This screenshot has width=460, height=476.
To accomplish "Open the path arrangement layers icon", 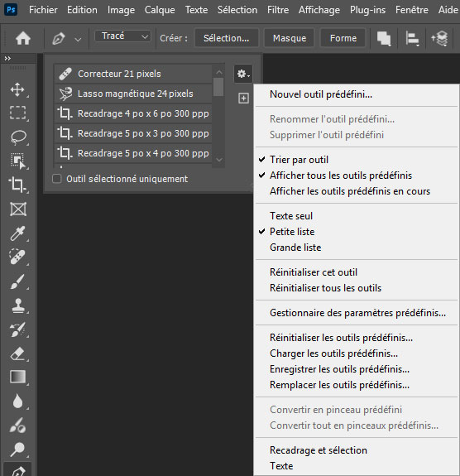I will [439, 39].
